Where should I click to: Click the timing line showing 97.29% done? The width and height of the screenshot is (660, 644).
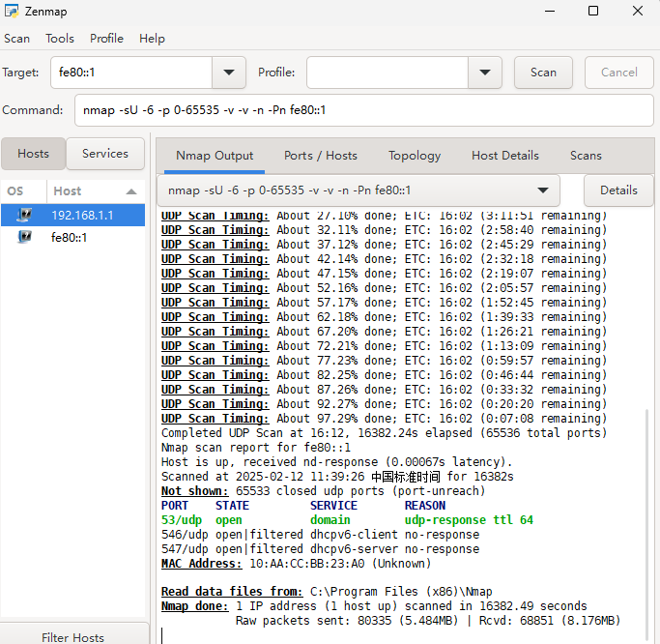pyautogui.click(x=384, y=419)
